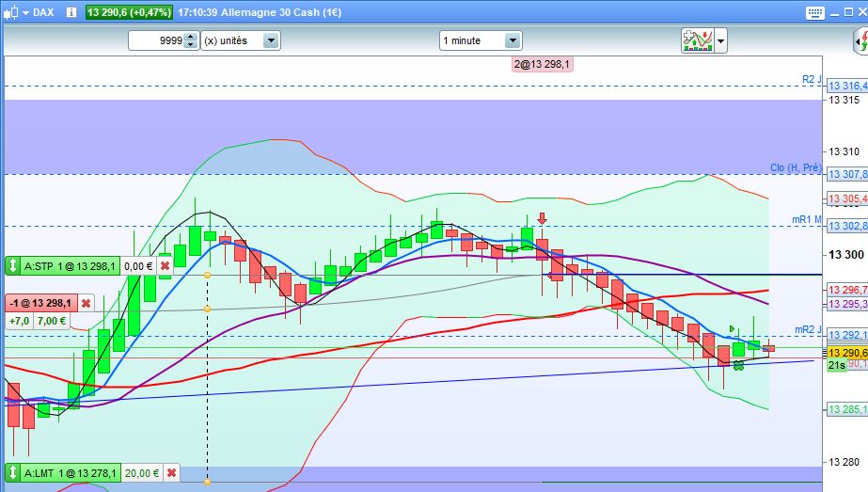Click the 20,00 € limit order value

point(142,473)
